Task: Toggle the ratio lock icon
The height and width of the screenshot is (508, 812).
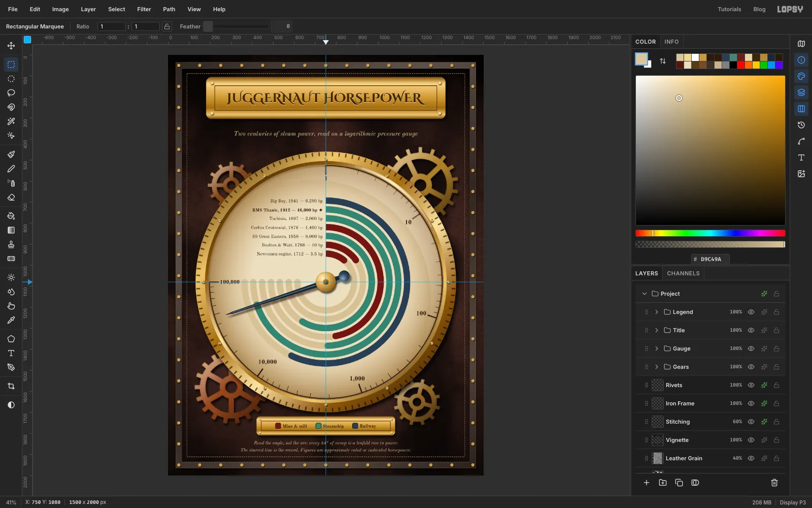Action: coord(167,26)
